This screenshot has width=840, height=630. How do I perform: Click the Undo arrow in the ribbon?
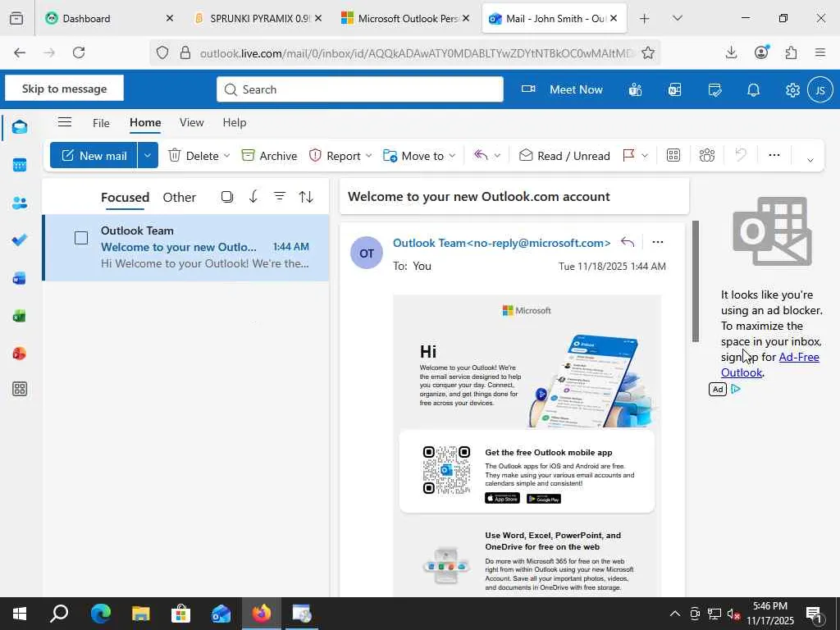[x=741, y=155]
